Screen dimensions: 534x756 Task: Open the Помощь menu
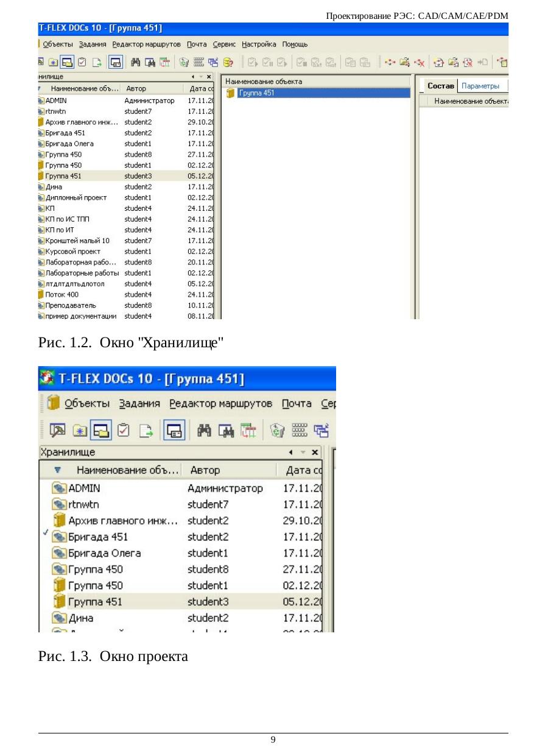(x=295, y=44)
